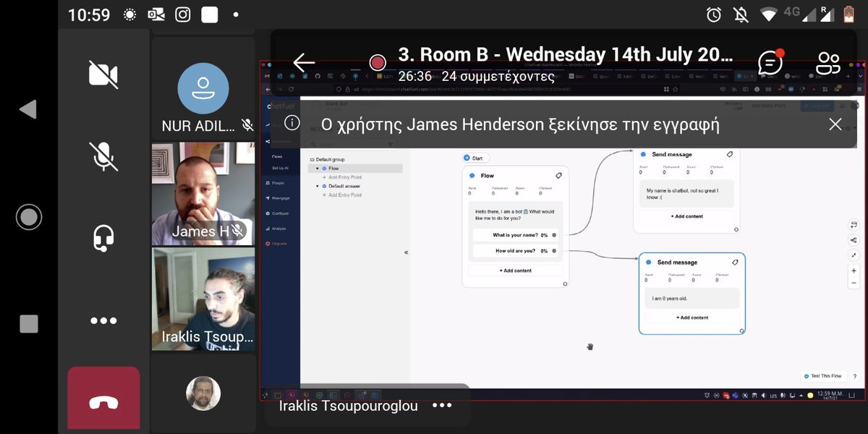The height and width of the screenshot is (434, 868).
Task: Click Add content in Flow card
Action: coord(515,271)
